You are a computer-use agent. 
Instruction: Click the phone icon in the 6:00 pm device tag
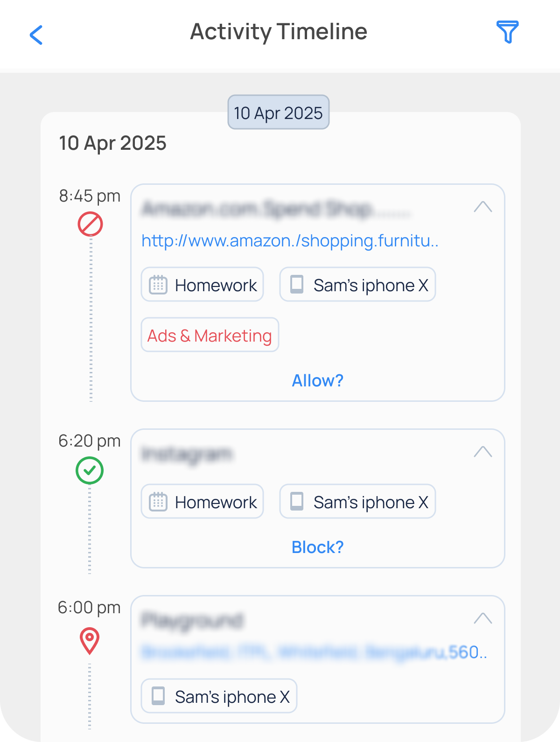(158, 696)
